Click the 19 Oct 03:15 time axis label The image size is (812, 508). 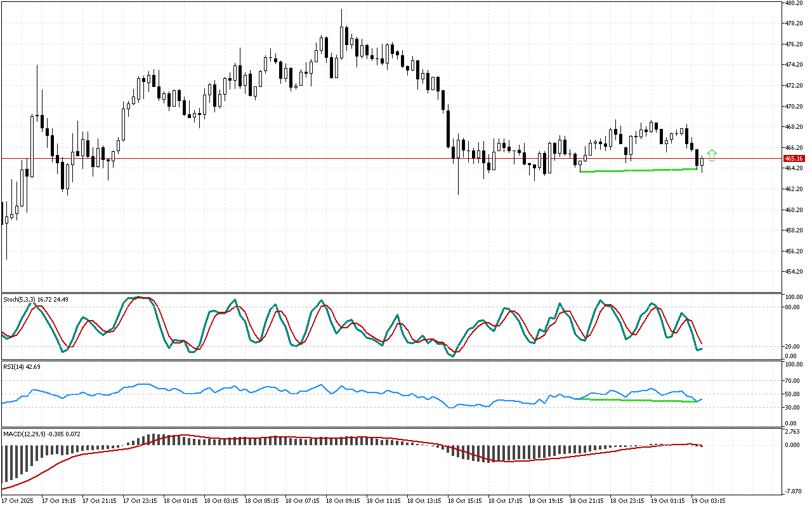(x=708, y=500)
